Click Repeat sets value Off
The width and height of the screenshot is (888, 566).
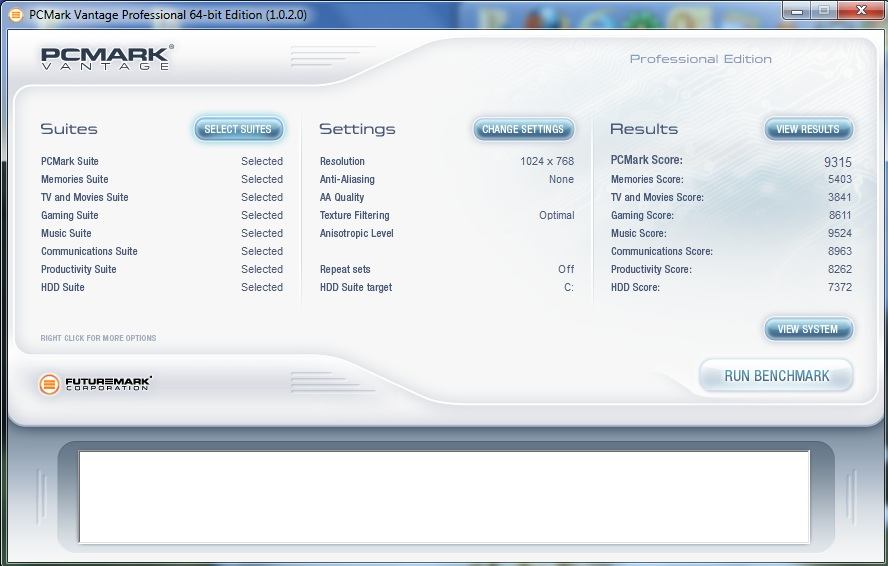coord(566,270)
